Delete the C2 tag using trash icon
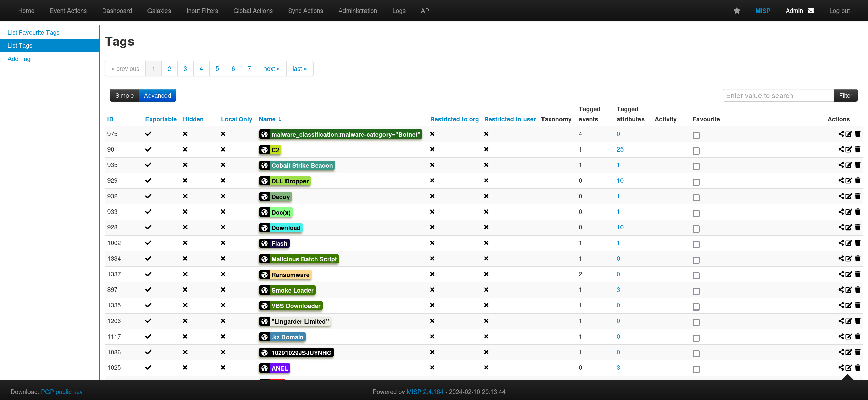Screen dimensions: 868x400 (x=858, y=149)
